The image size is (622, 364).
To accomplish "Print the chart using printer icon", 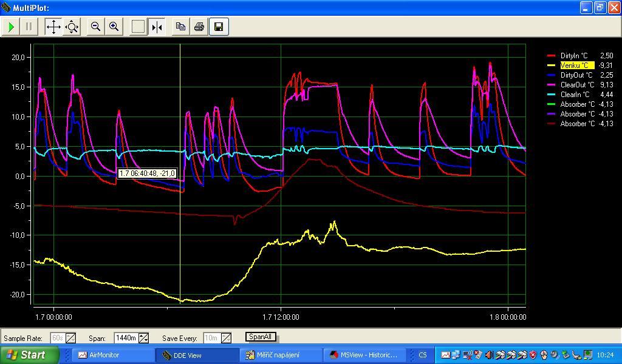I will coord(199,27).
